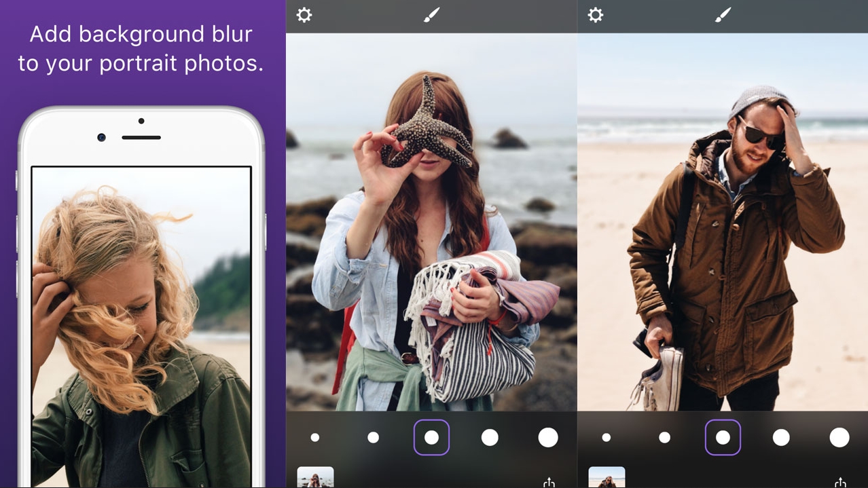
Task: Tap the starfish woman photo preview
Action: (432, 222)
